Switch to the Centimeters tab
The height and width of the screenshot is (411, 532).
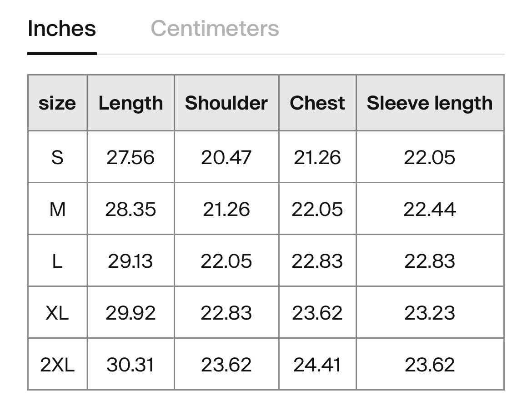coord(215,29)
